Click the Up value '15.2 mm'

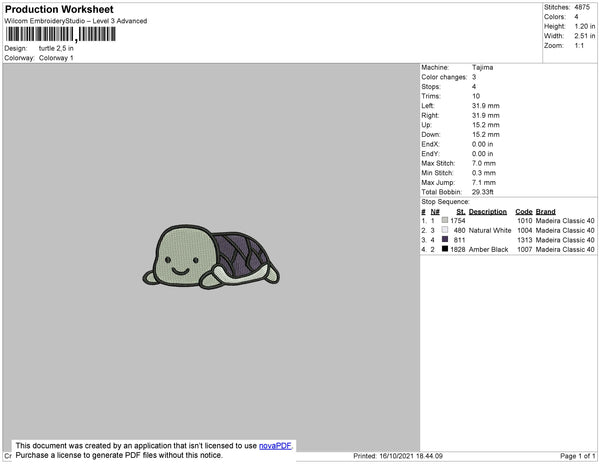[486, 125]
